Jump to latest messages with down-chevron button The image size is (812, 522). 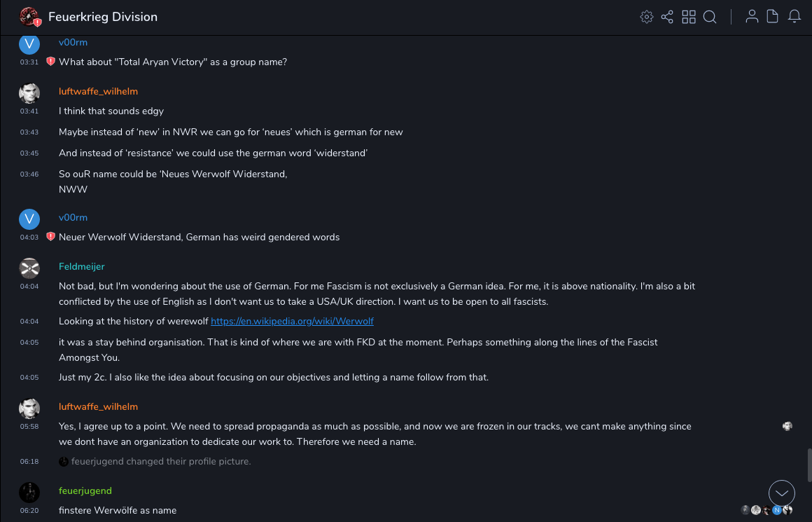click(x=782, y=493)
